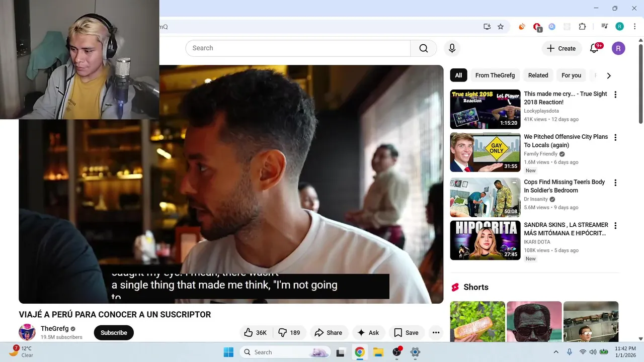Screen dimensions: 644x362
Task: Open We Pitched Offensive City Plans thumbnail
Action: (x=485, y=152)
